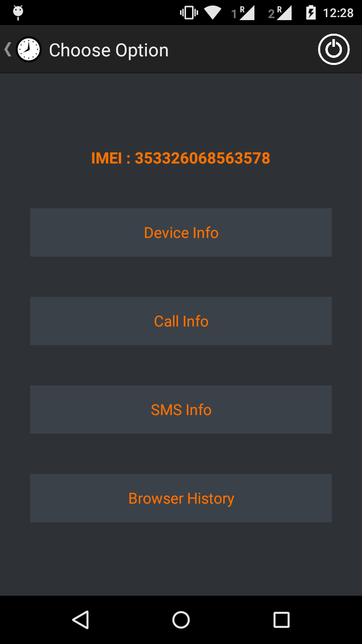This screenshot has height=644, width=362.
Task: Tap the SIM 1 signal indicator
Action: pos(243,13)
